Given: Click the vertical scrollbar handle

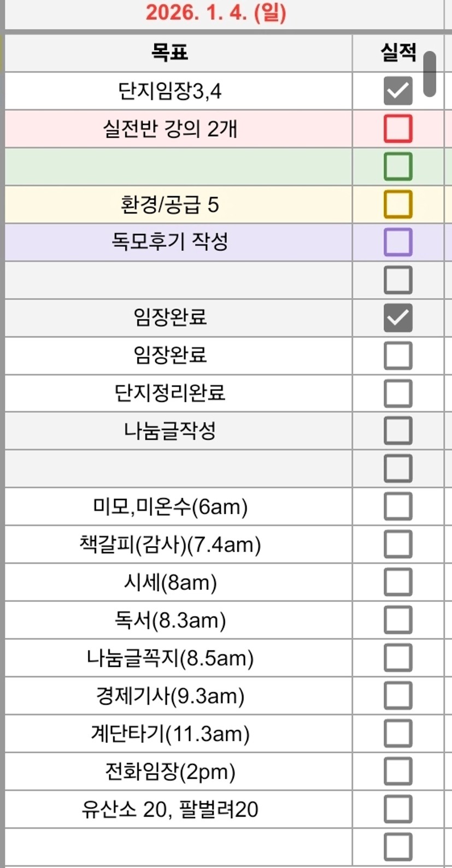Looking at the screenshot, I should [430, 74].
